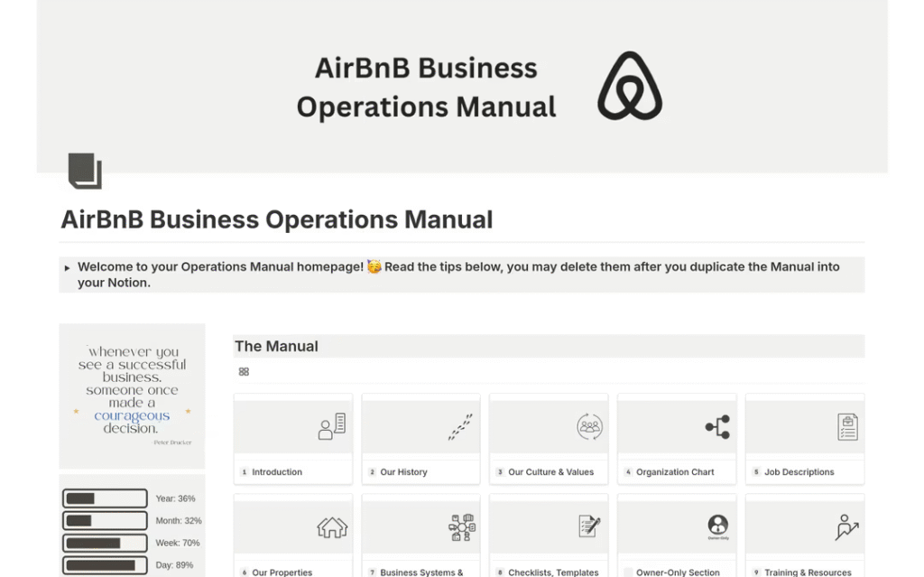Open the Business Systems page title
The height and width of the screenshot is (577, 924).
(x=421, y=572)
